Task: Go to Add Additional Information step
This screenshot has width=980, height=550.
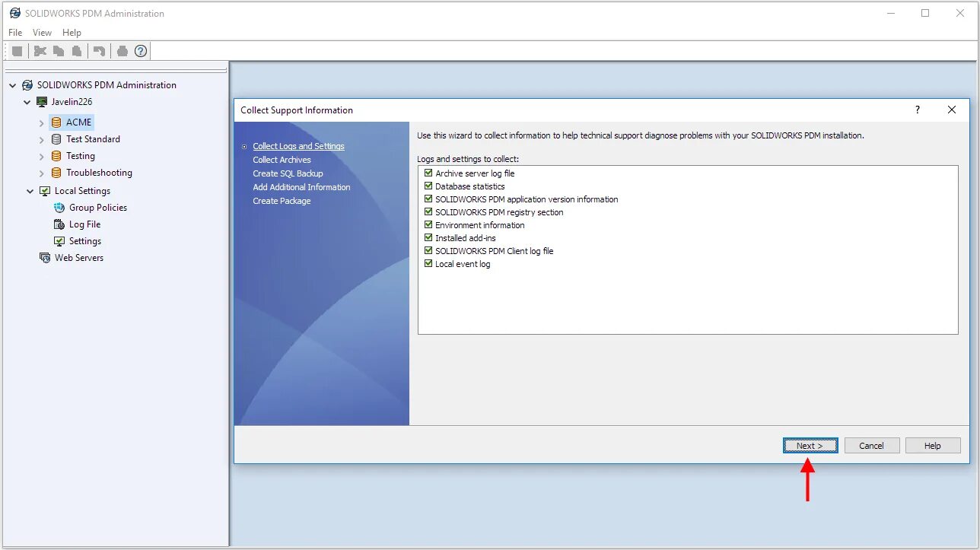Action: (301, 187)
